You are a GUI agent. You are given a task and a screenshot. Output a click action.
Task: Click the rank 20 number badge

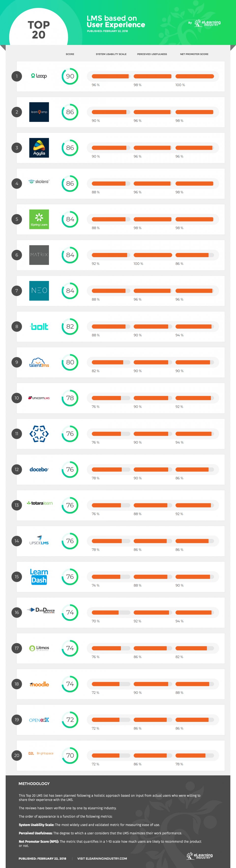(x=17, y=756)
